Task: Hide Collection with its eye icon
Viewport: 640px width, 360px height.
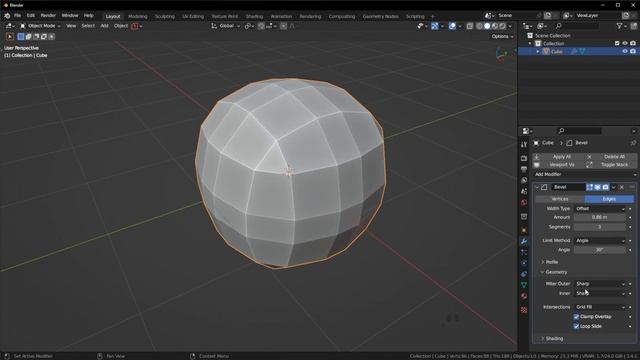Action: click(625, 43)
